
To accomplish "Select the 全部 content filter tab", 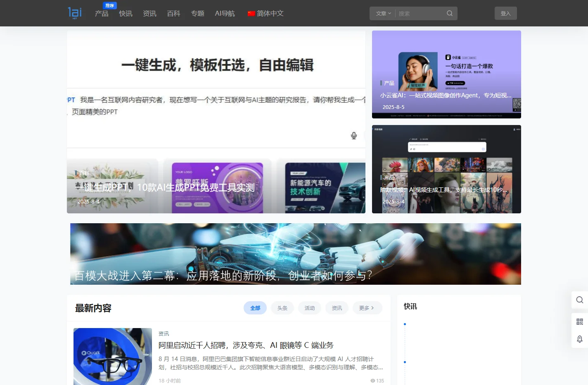I will tap(255, 308).
